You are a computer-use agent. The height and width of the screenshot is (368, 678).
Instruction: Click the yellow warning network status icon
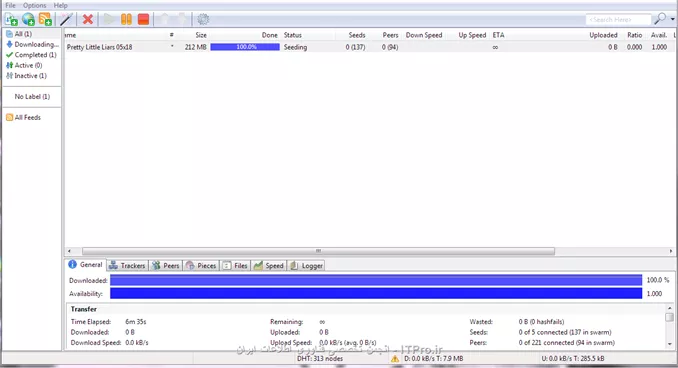[395, 358]
